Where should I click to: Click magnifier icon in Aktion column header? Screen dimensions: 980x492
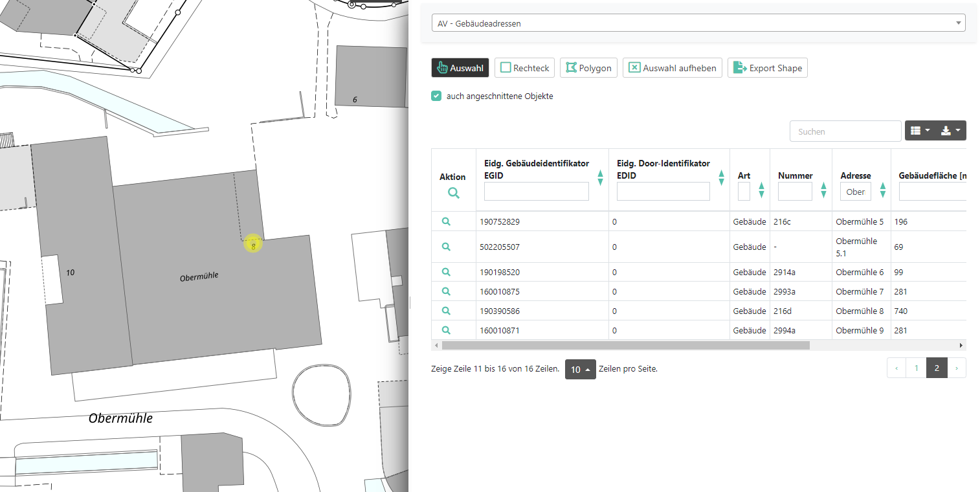tap(453, 193)
